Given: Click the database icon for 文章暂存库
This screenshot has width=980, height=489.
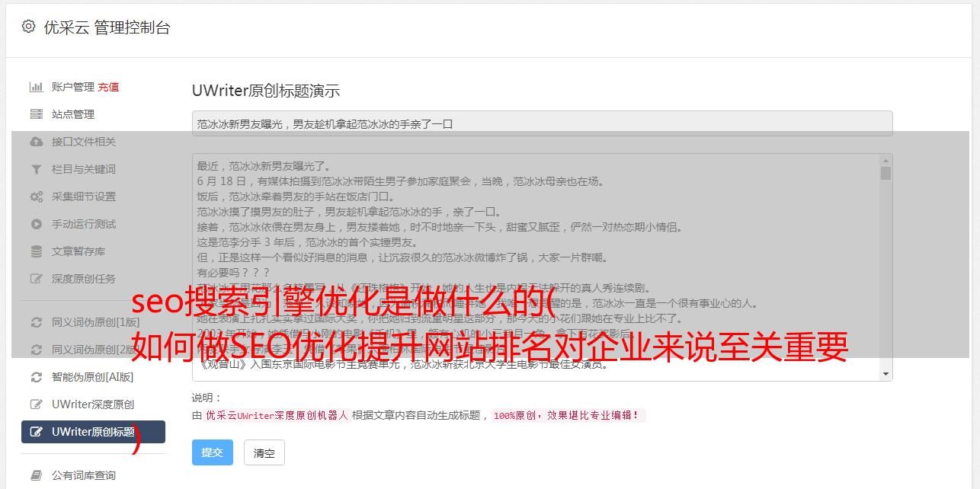Looking at the screenshot, I should click(36, 251).
